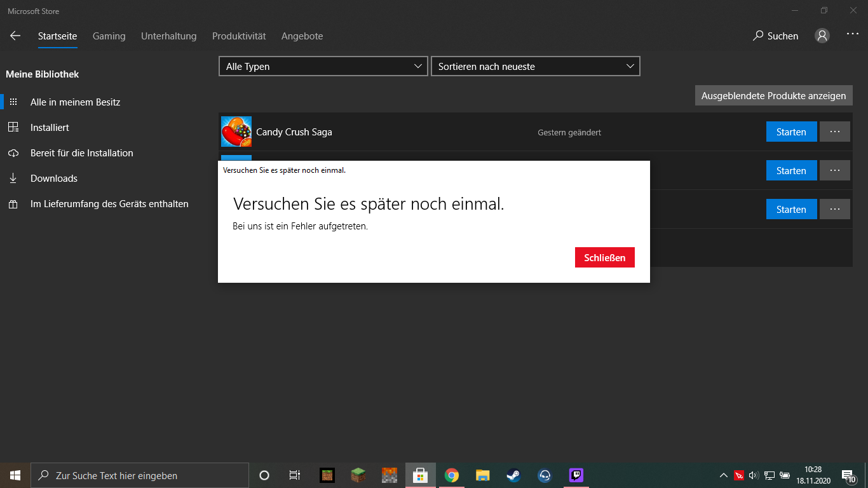Open the Startseite tab
The width and height of the screenshot is (868, 488).
point(57,36)
